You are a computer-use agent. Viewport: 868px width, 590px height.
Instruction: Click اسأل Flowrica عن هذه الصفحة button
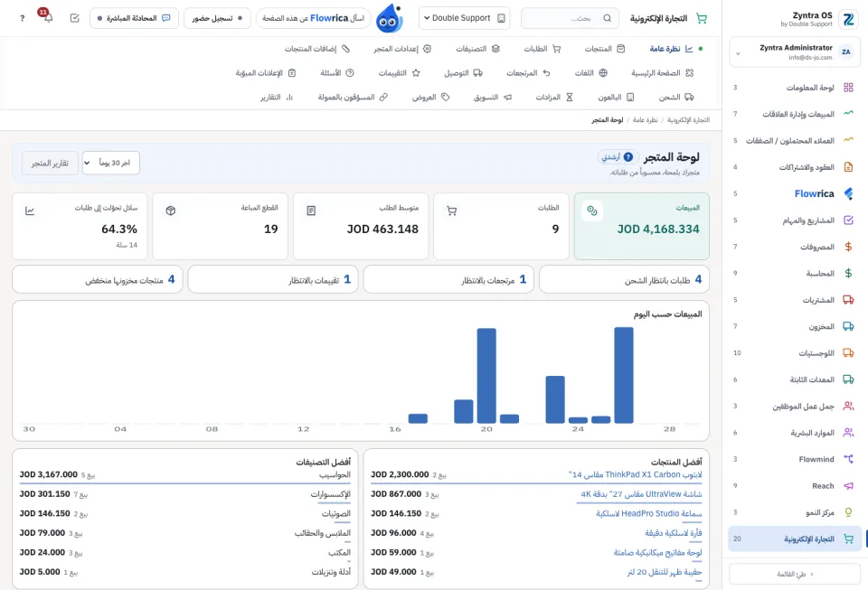tap(314, 18)
